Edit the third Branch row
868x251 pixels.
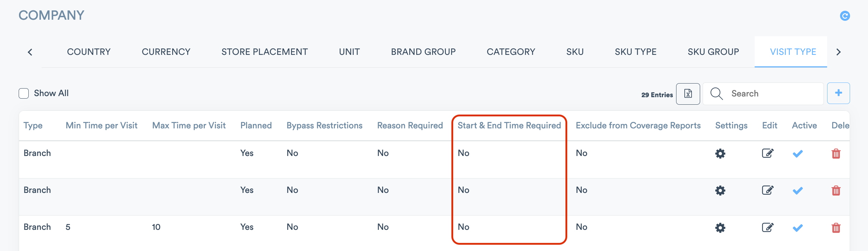point(768,228)
